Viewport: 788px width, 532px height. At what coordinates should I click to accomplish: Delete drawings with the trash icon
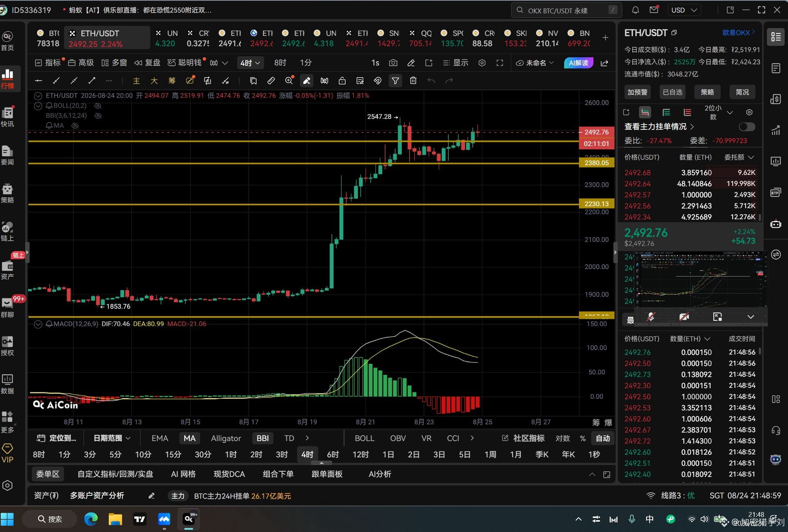tap(413, 81)
